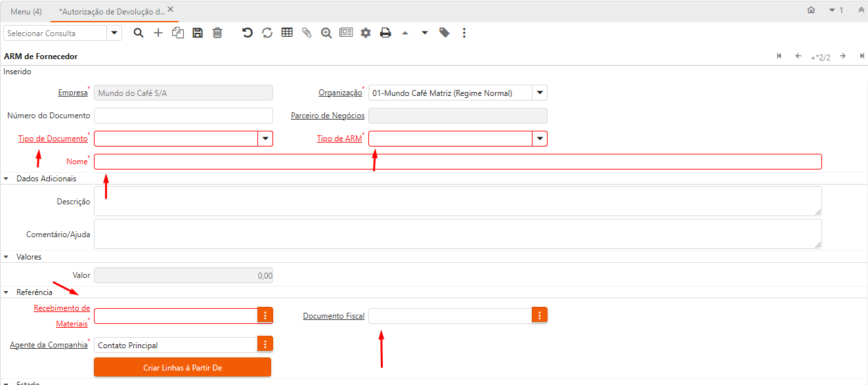
Task: Click the new record plus icon
Action: pos(158,33)
